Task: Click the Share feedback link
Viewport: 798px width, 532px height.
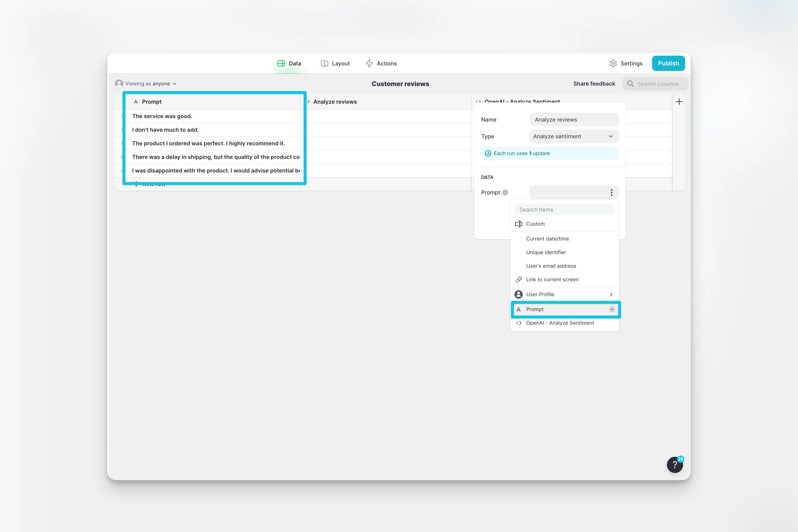Action: (594, 84)
